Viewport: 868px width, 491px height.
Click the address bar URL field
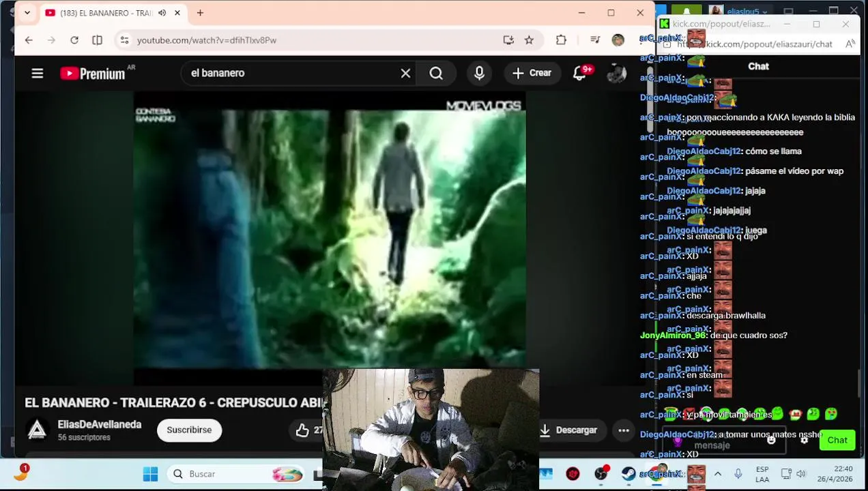[x=314, y=40]
